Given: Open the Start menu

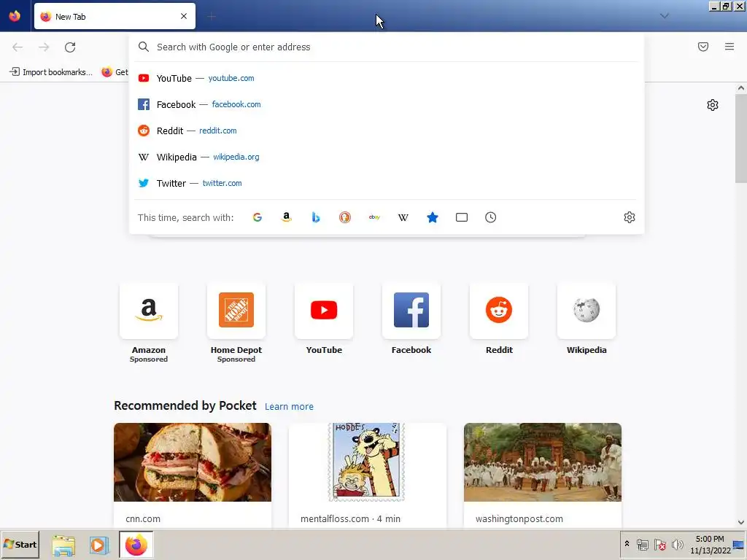Looking at the screenshot, I should point(20,545).
